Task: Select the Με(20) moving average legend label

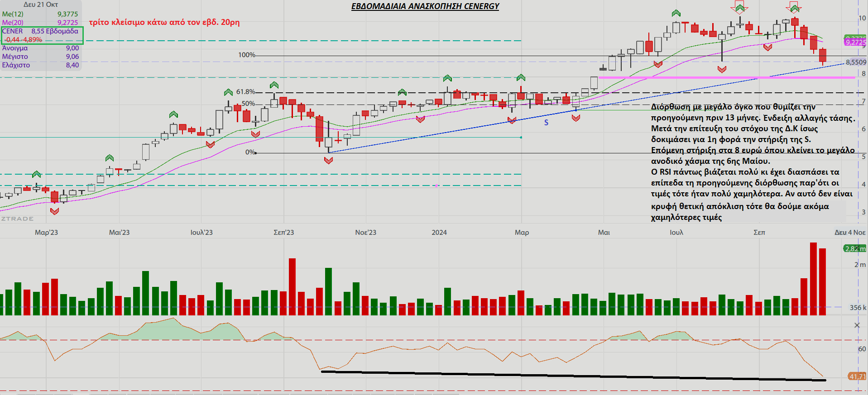Action: coord(13,23)
